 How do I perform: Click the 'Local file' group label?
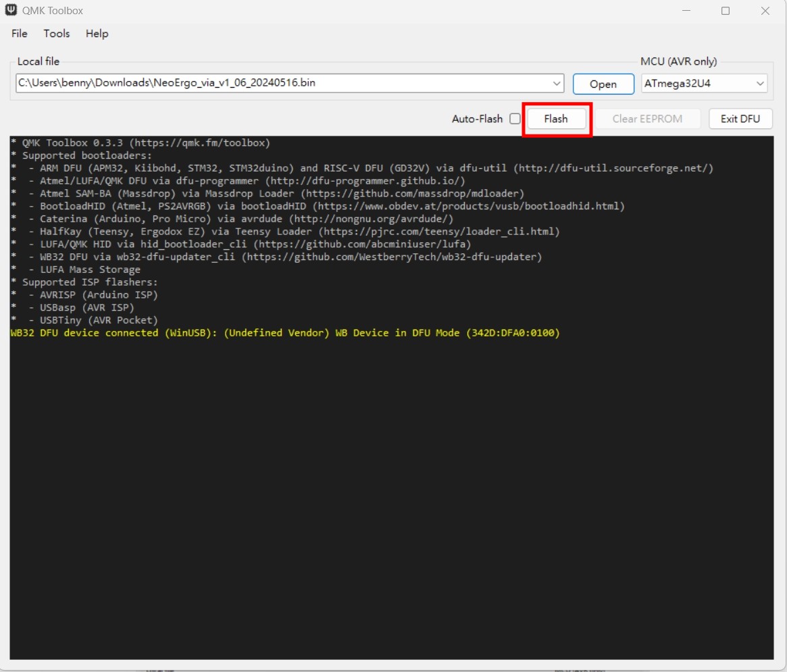pyautogui.click(x=38, y=61)
